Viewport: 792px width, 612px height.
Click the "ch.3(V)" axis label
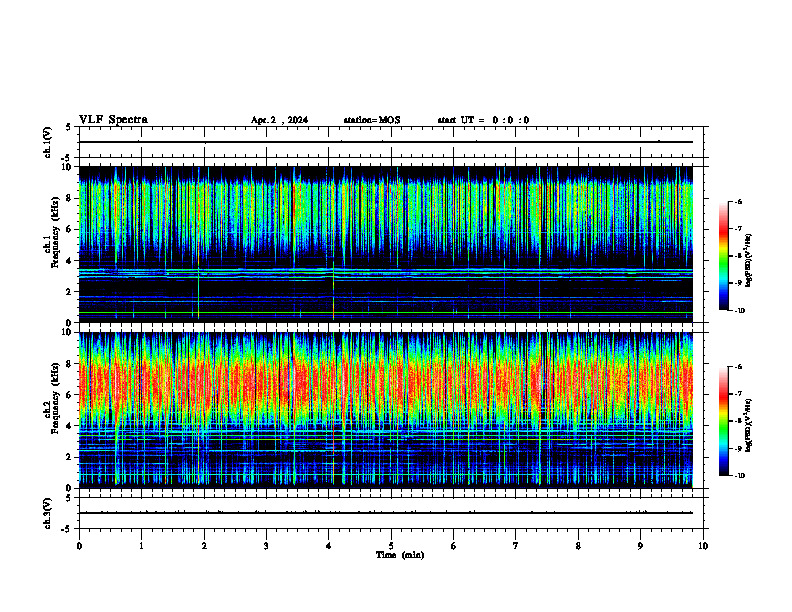pos(47,513)
